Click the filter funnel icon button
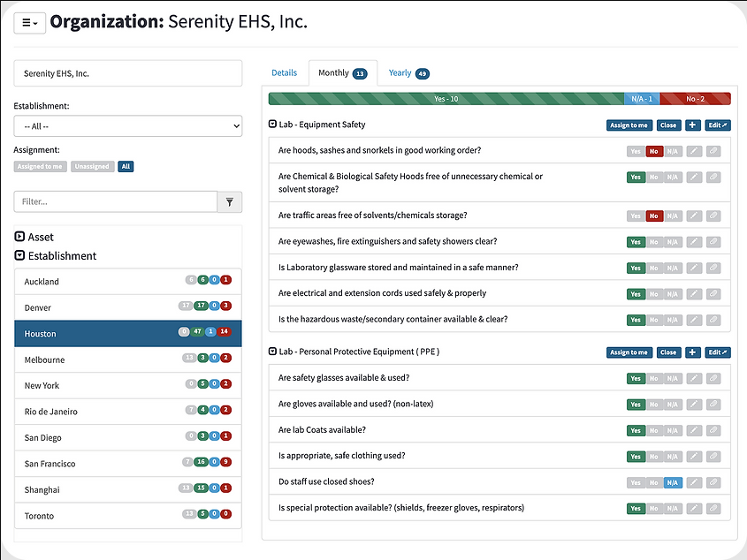The width and height of the screenshot is (747, 560). coord(230,202)
